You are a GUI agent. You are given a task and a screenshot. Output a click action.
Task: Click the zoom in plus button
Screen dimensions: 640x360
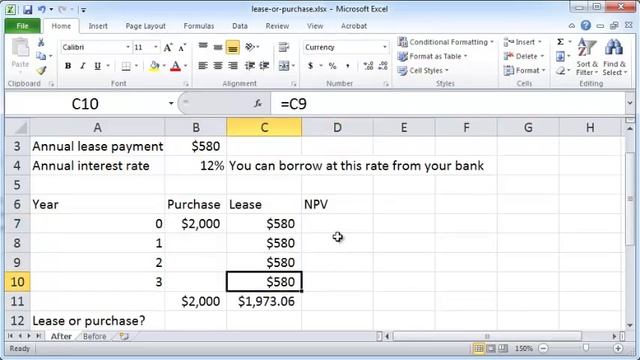[618, 348]
